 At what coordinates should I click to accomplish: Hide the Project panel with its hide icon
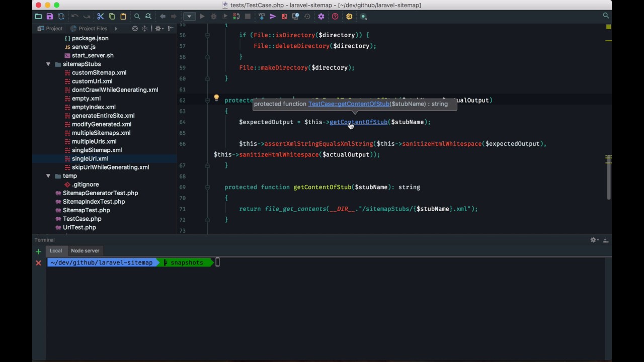171,29
